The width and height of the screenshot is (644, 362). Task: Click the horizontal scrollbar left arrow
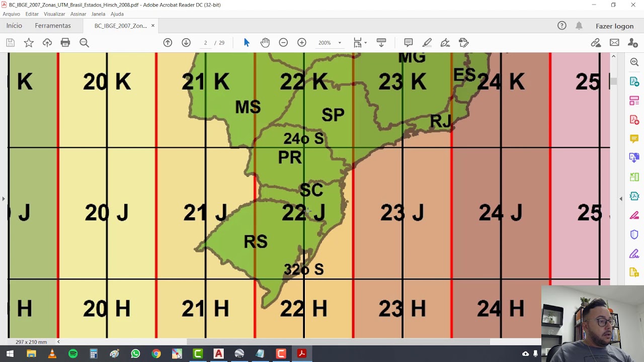[58, 342]
